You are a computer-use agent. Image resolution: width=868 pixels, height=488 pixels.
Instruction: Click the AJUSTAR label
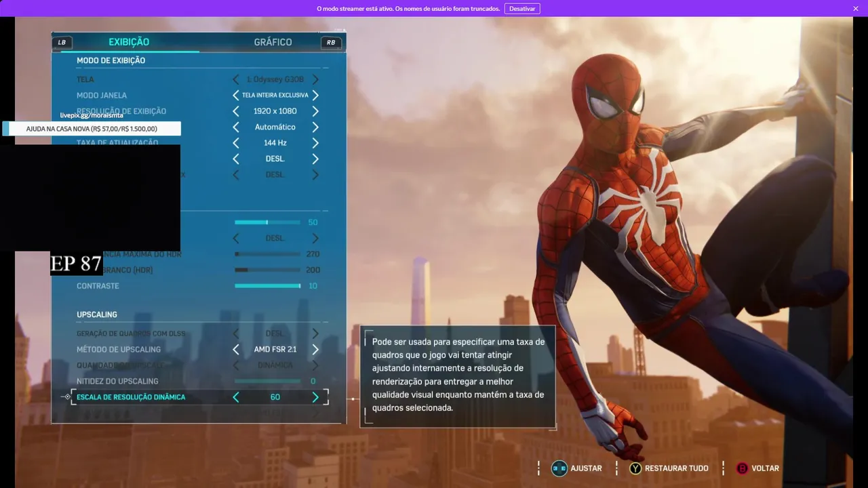(586, 468)
